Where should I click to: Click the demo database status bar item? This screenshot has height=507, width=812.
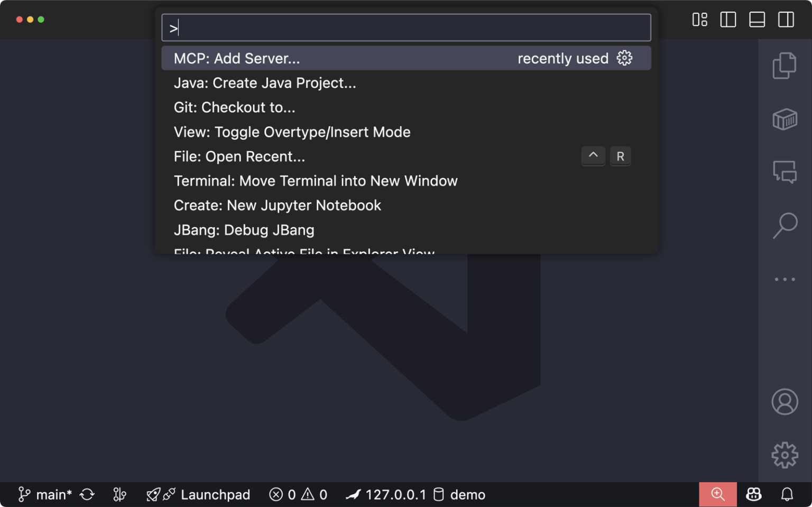pyautogui.click(x=459, y=494)
